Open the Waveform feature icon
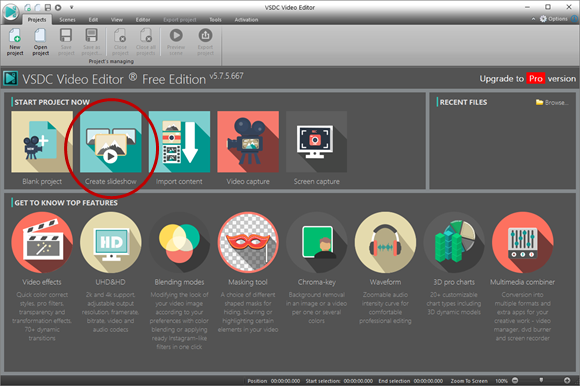Viewport: 580px width, 386px height. [x=385, y=243]
